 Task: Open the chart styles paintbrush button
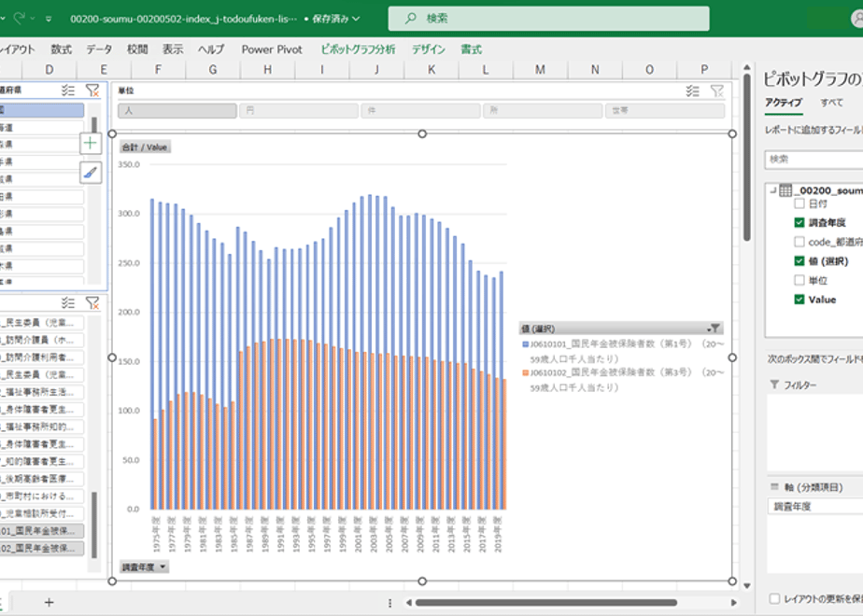pos(91,173)
